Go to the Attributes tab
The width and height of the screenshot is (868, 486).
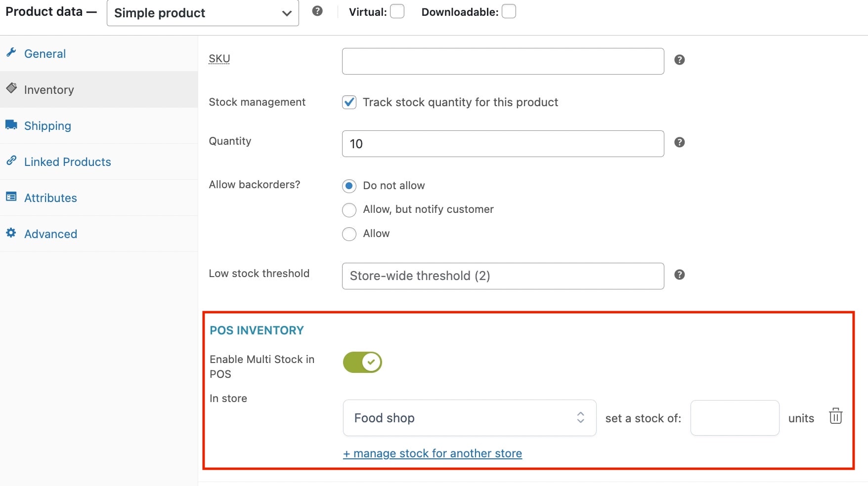99,198
